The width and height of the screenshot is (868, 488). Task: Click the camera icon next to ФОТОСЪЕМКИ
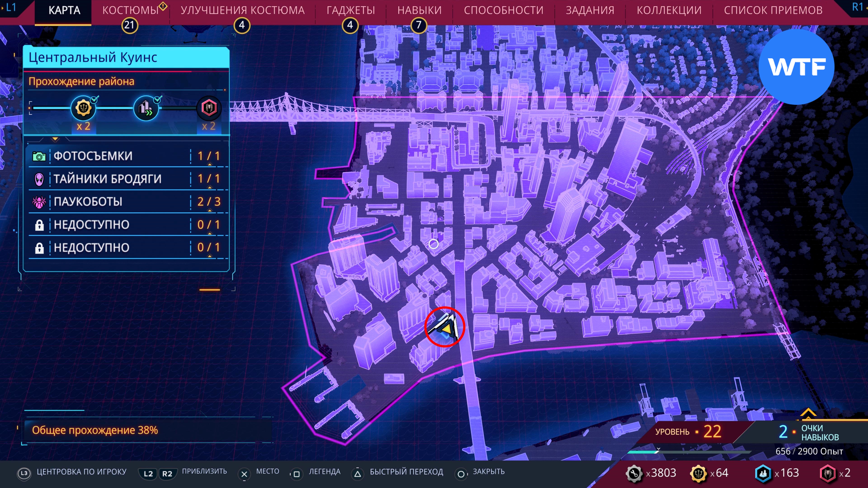click(x=39, y=156)
